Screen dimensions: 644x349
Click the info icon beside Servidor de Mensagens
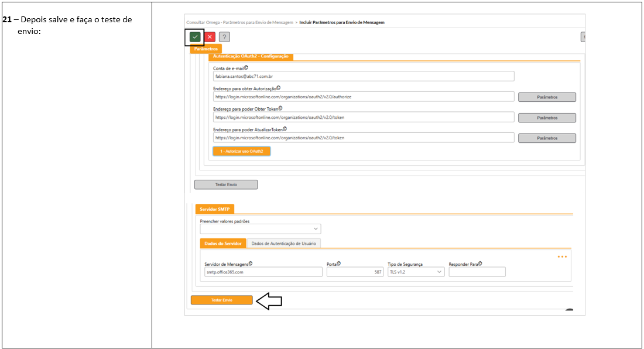click(251, 264)
